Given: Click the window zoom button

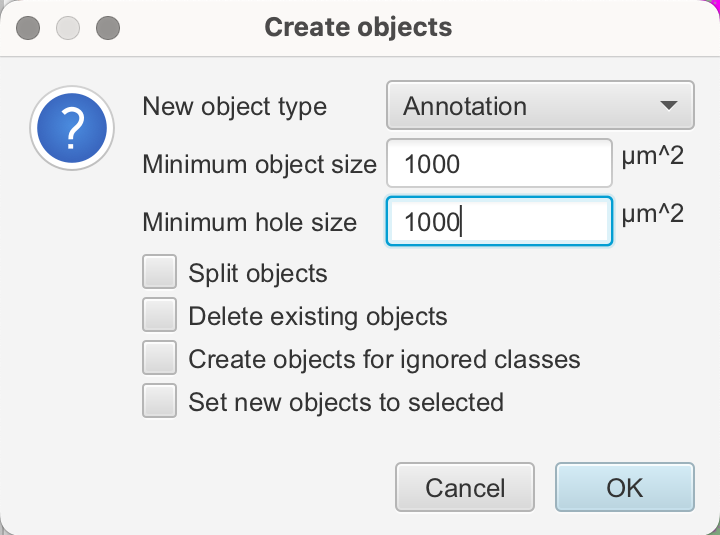Looking at the screenshot, I should pos(107,27).
